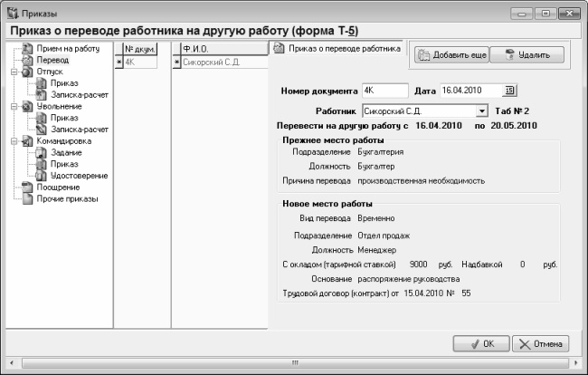Switch to Приказ о переводе работника tab
The height and width of the screenshot is (375, 588).
337,49
